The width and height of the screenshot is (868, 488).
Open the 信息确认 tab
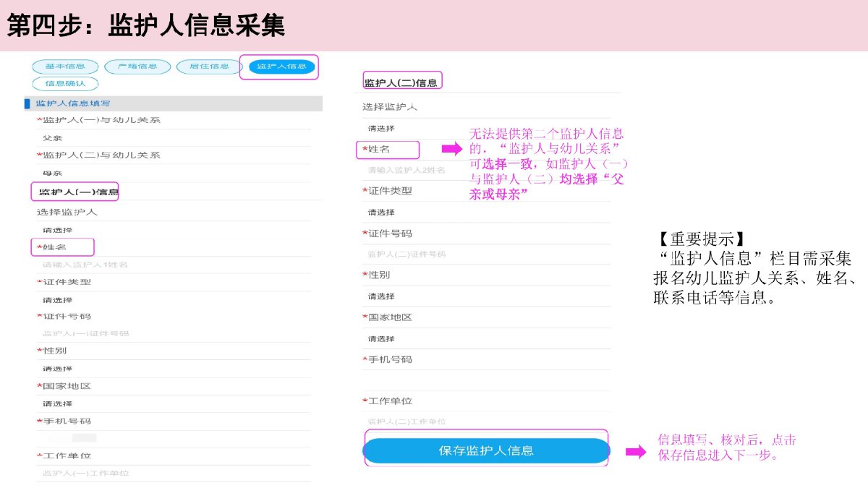pos(64,83)
